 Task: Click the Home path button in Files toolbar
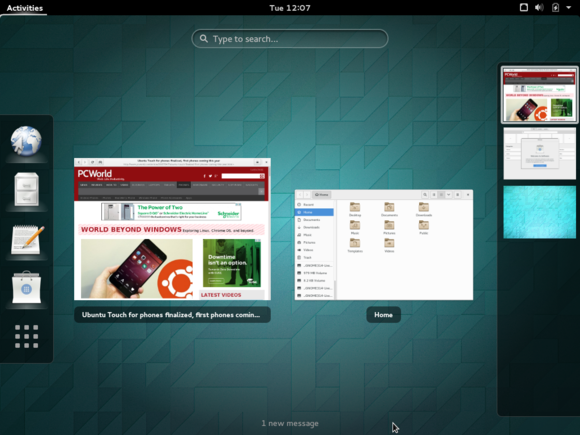(x=321, y=195)
